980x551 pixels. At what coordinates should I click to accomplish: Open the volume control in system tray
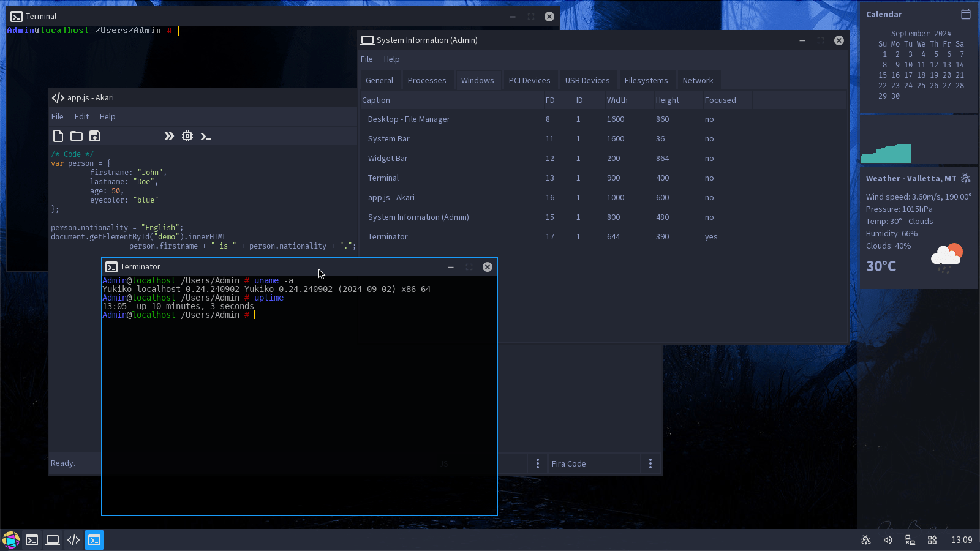[888, 540]
